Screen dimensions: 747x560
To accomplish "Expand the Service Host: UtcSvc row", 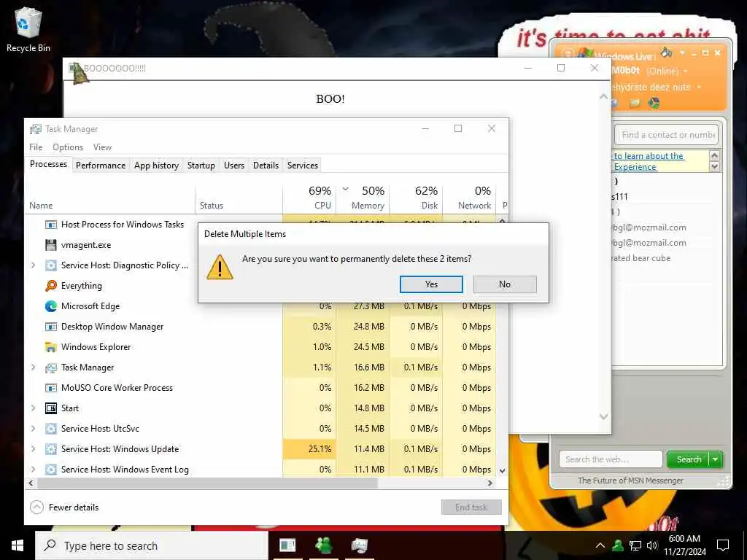I will pyautogui.click(x=33, y=429).
